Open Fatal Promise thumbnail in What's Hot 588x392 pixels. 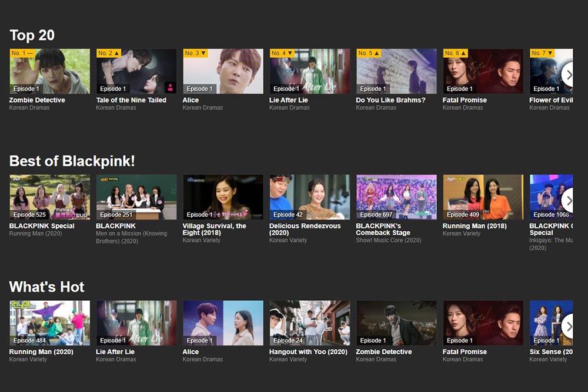483,323
